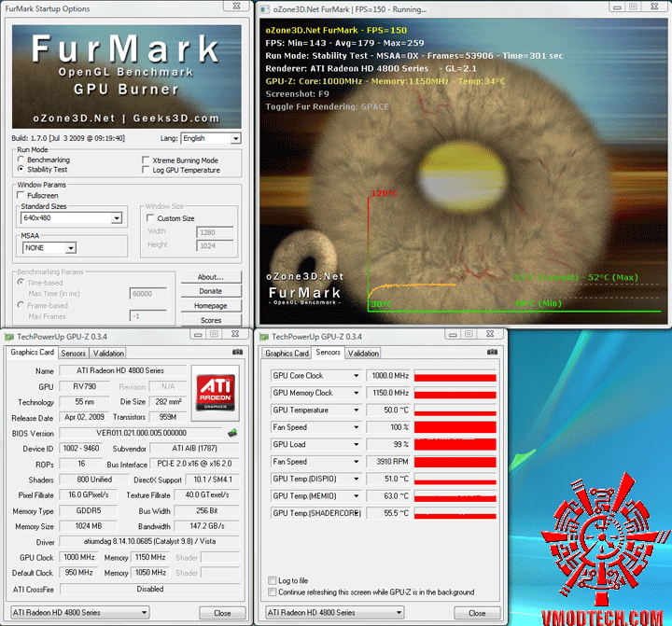Switch to Validation tab in left GPU-Z window
Screen dimensions: 672x626
(108, 353)
